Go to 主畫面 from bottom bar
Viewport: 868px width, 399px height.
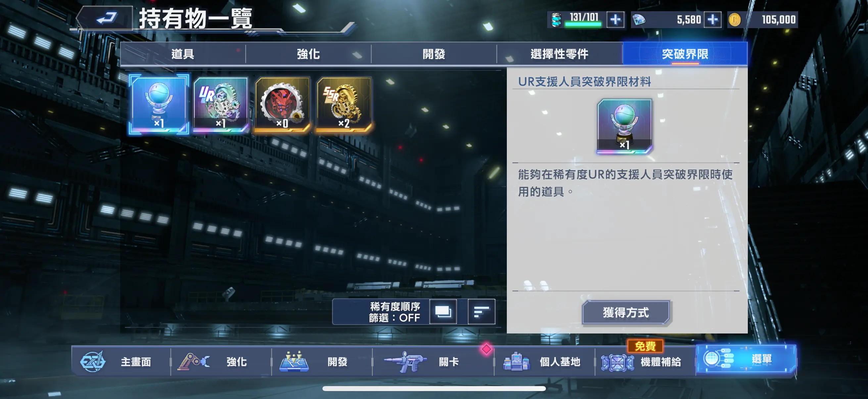(x=121, y=362)
